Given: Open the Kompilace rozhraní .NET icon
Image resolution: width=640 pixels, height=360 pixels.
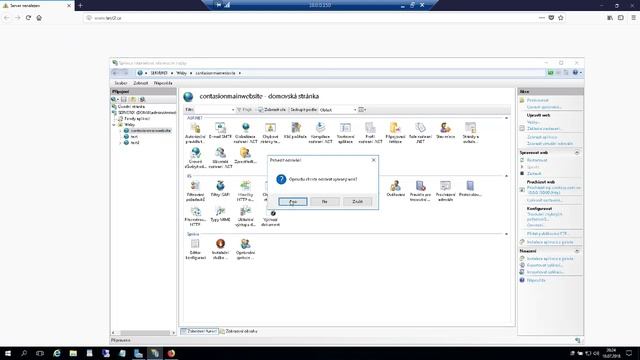Looking at the screenshot, I should point(320,132).
